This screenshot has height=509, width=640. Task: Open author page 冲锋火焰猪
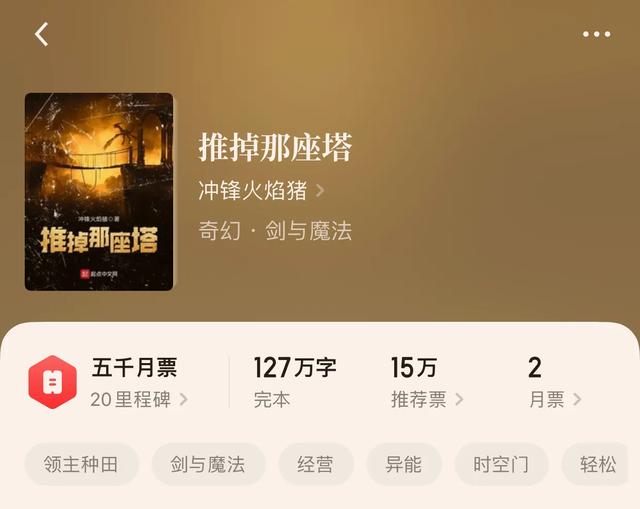[252, 190]
